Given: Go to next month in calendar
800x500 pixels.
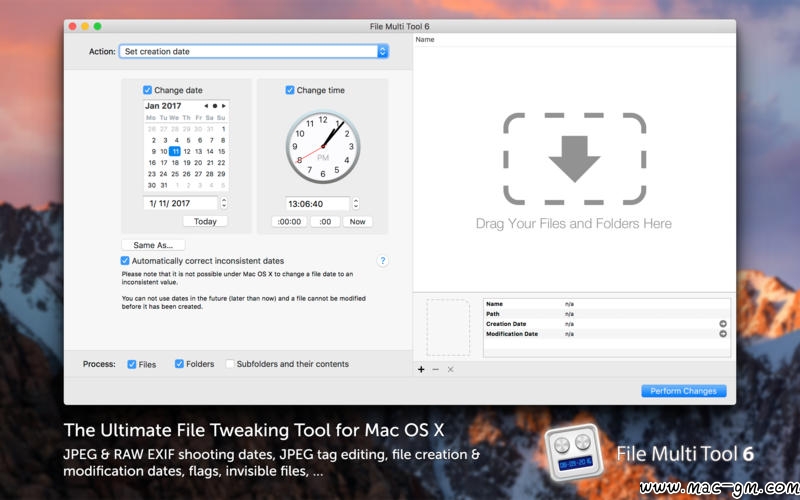Looking at the screenshot, I should click(223, 106).
